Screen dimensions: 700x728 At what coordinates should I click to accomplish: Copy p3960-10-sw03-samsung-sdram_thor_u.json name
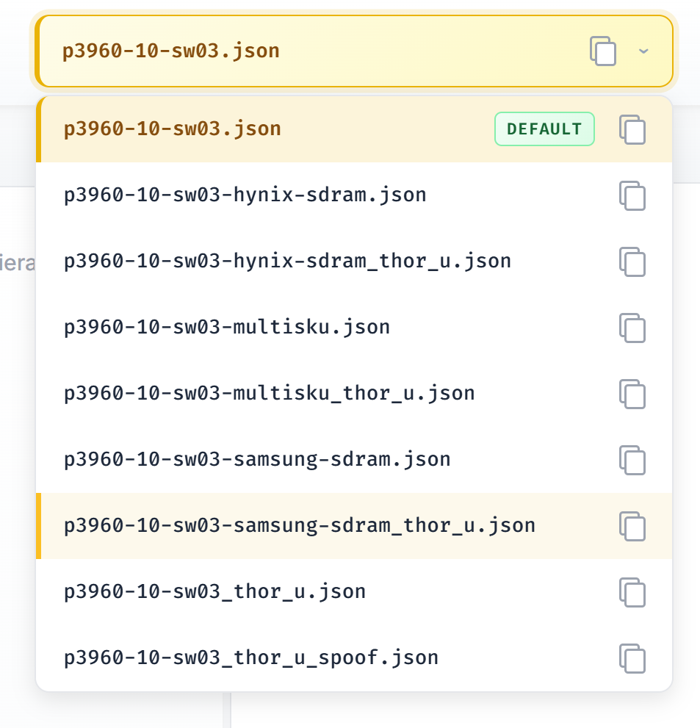pos(632,527)
